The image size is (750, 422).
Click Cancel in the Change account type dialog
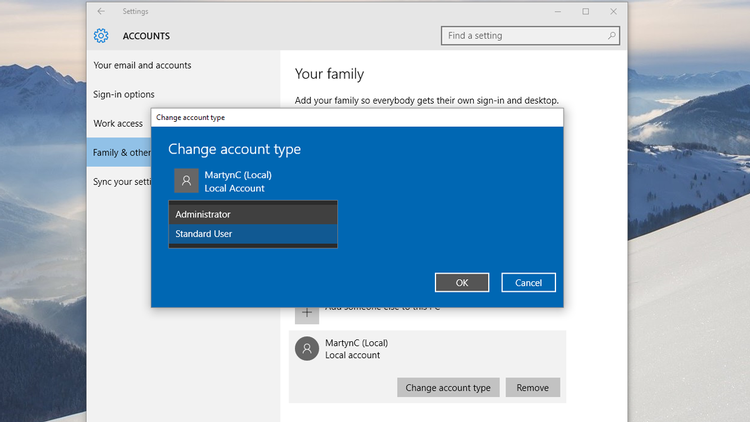click(529, 283)
